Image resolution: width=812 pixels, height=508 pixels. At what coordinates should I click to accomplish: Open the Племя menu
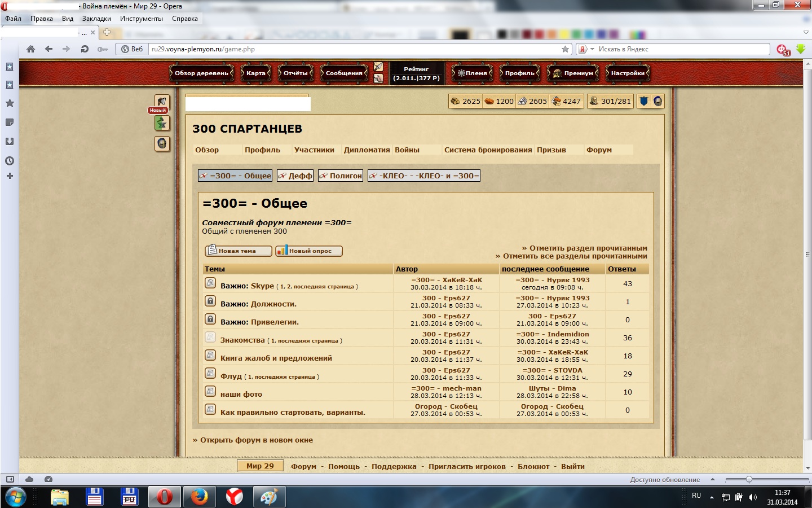coord(472,73)
